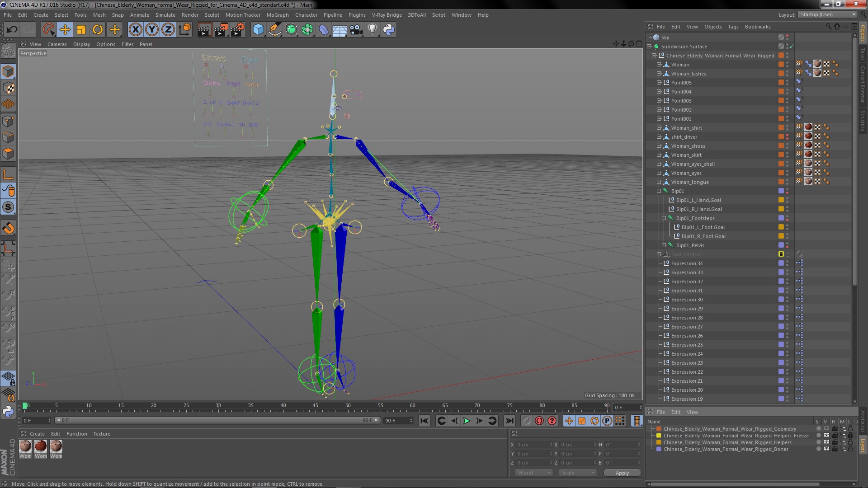This screenshot has width=868, height=488.
Task: Click the Render View clapperboard icon
Action: click(x=204, y=30)
